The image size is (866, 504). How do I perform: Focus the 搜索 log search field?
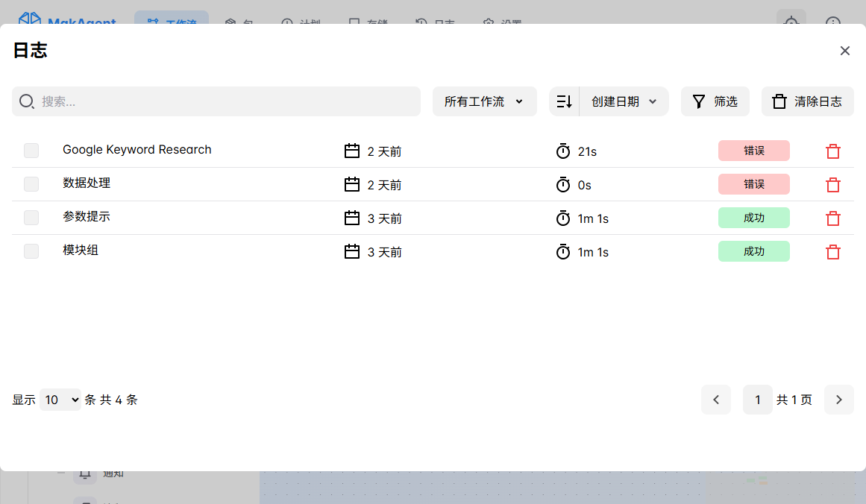pos(224,101)
